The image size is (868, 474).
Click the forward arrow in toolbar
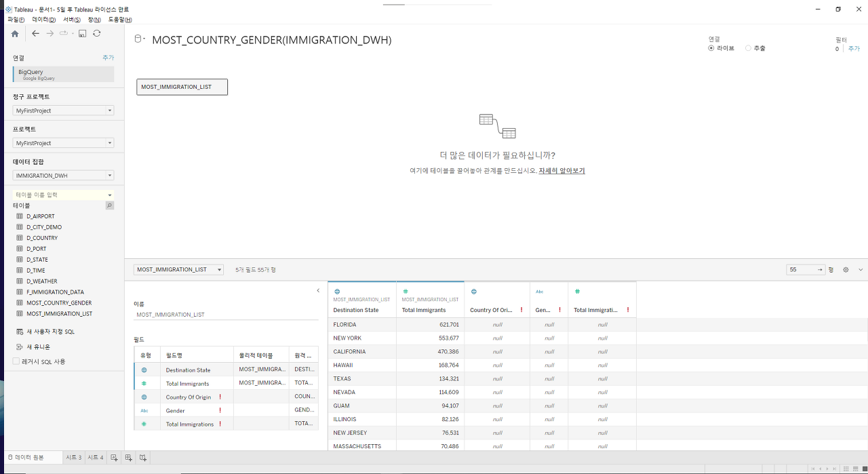pos(50,33)
